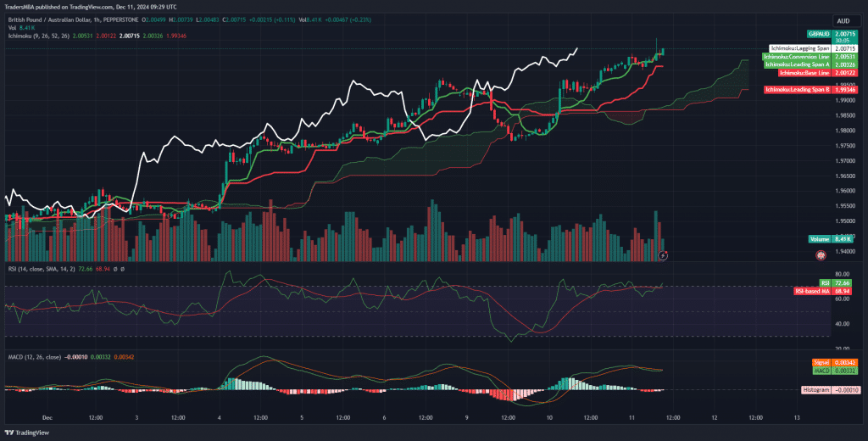Screen dimensions: 868x441
Task: Click the red circular flag icon on price scale
Action: coord(820,254)
